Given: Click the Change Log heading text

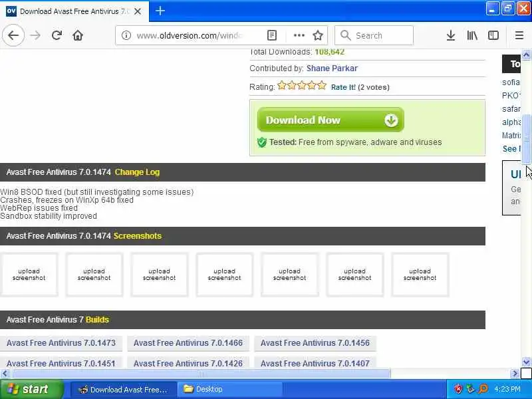Looking at the screenshot, I should pyautogui.click(x=137, y=172).
